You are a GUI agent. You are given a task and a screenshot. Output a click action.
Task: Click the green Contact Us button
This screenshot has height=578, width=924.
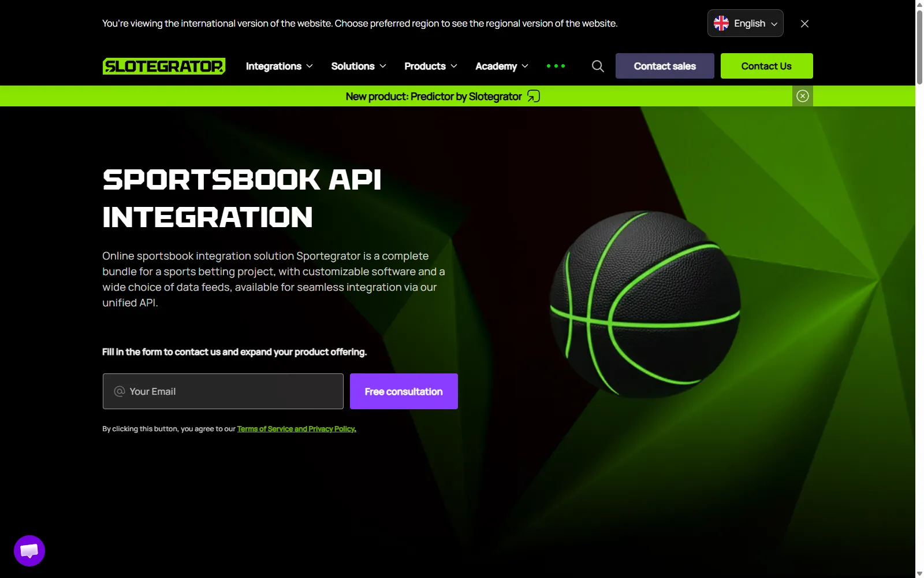point(766,66)
